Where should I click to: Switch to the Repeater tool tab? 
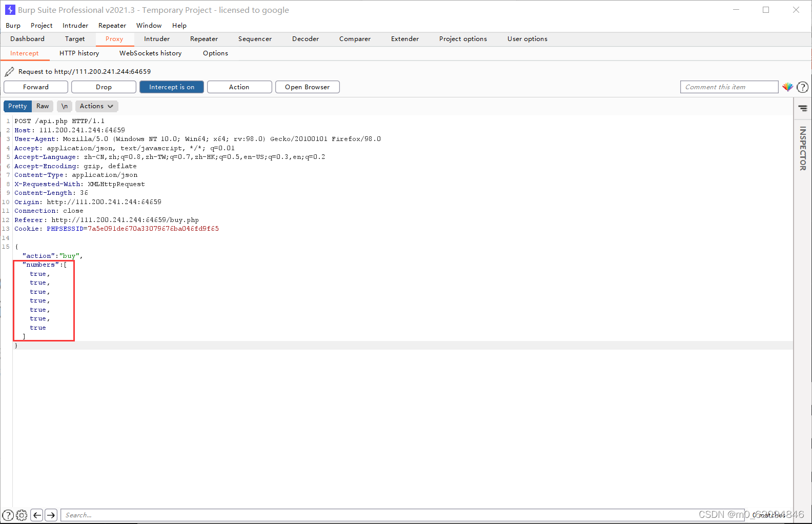pyautogui.click(x=204, y=39)
